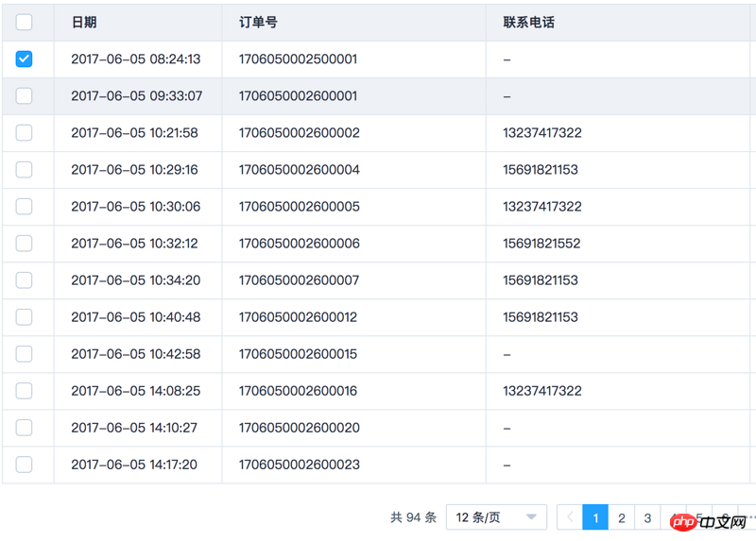Click order number 1706050002600002
756x541 pixels.
(x=300, y=132)
